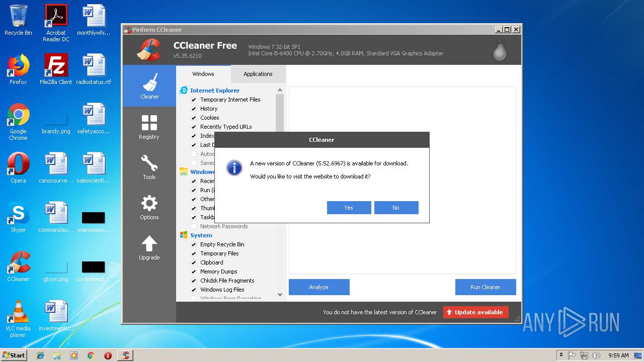Viewport: 644px width, 362px height.
Task: Open Chrome from the taskbar
Action: (x=91, y=355)
